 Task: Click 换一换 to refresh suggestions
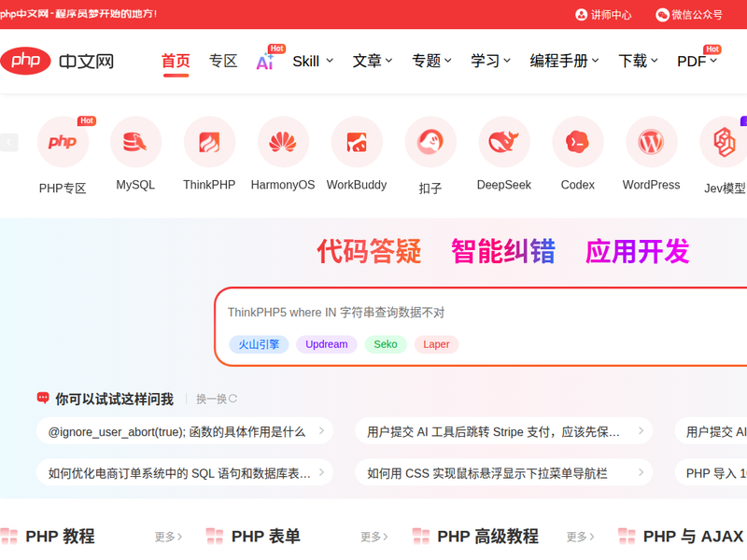[217, 399]
